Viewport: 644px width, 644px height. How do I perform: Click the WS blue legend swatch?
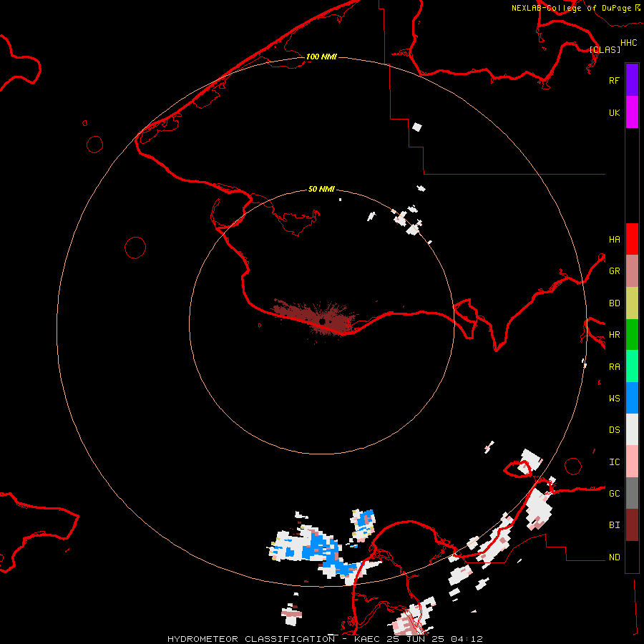[x=632, y=398]
